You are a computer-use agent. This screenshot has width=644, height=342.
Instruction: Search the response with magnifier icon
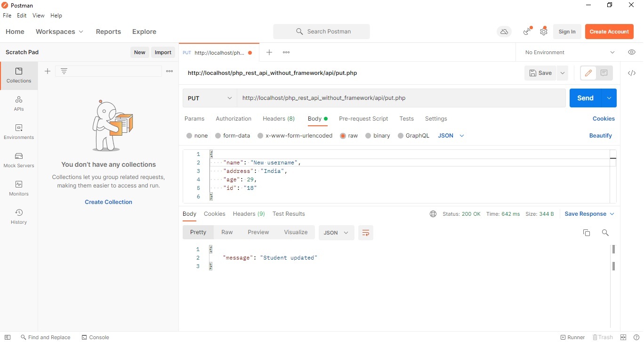tap(605, 233)
